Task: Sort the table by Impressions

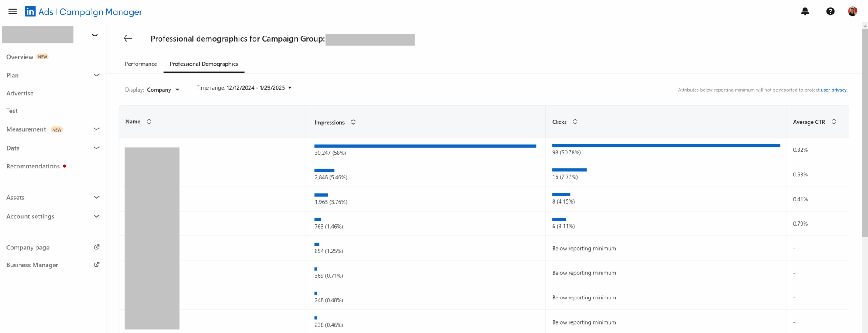Action: point(353,122)
